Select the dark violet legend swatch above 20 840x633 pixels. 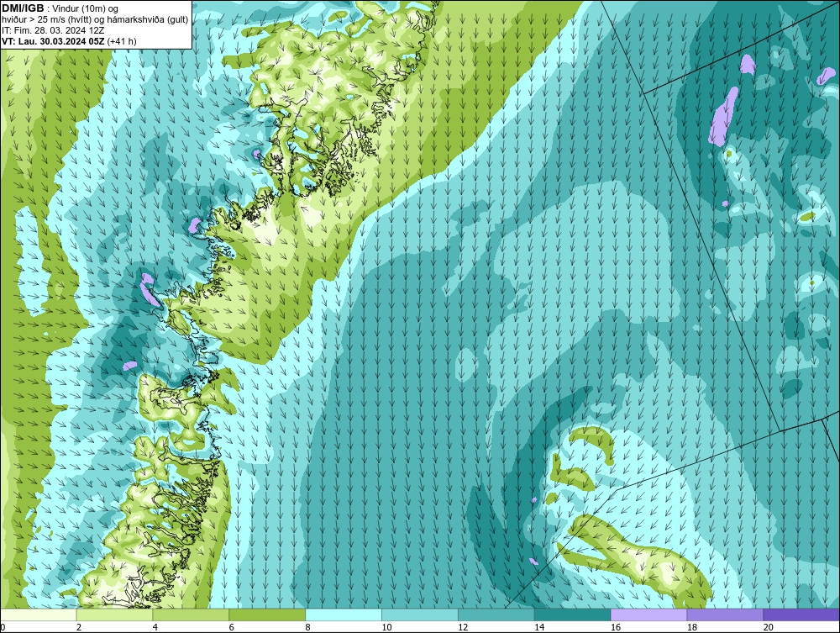point(801,615)
